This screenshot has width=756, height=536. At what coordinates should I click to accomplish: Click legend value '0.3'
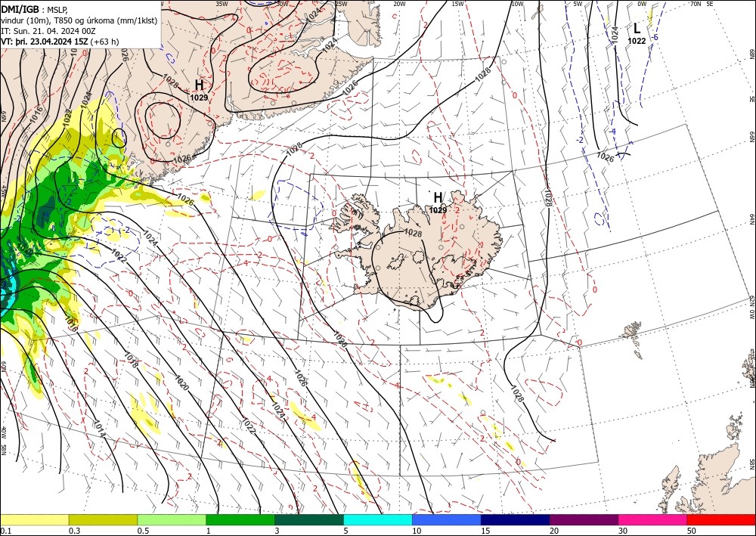pyautogui.click(x=74, y=531)
